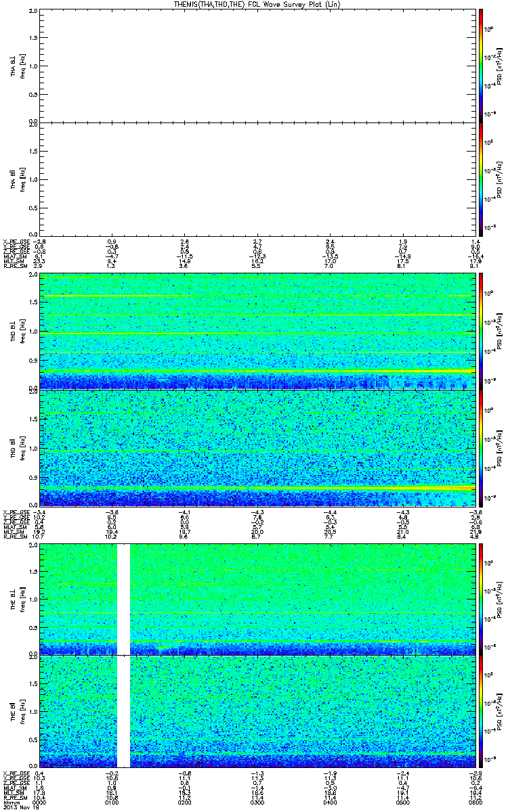Click the '0300' time tick label
508x812 pixels.
pyautogui.click(x=257, y=802)
